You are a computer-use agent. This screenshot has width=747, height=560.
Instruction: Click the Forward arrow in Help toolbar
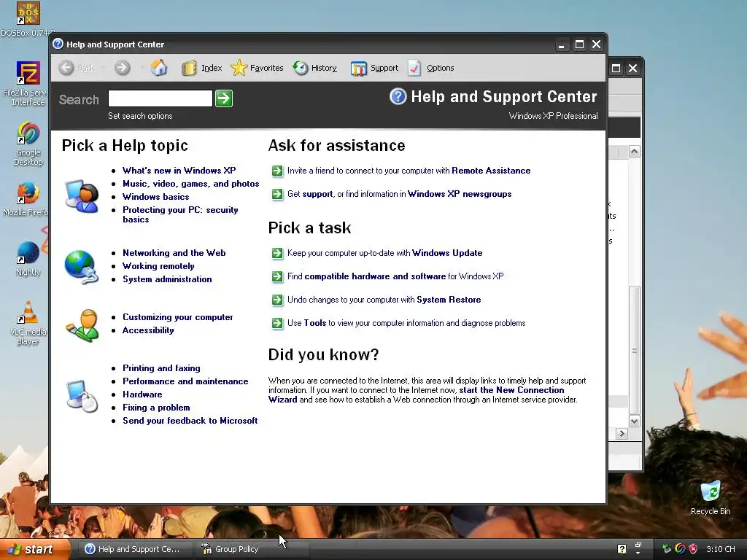click(122, 68)
